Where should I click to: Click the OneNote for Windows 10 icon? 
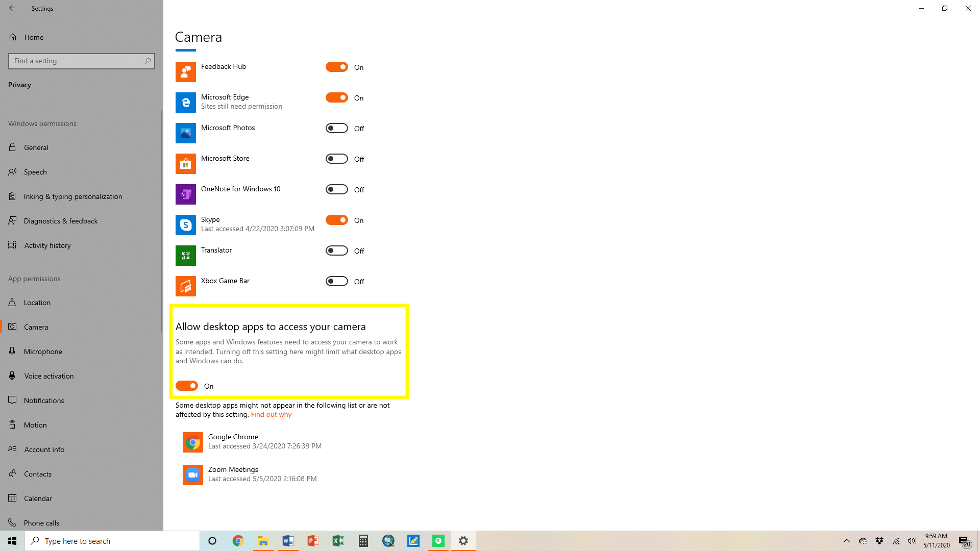[186, 194]
